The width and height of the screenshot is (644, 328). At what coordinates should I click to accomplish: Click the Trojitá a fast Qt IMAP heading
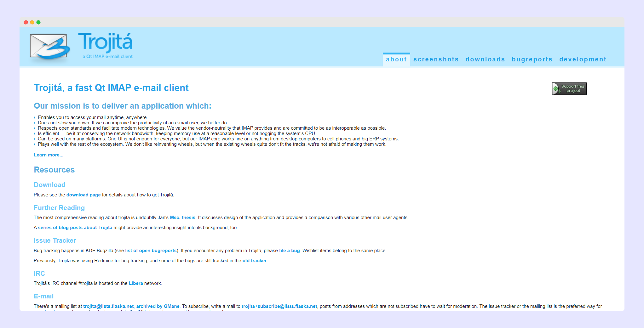pyautogui.click(x=111, y=88)
